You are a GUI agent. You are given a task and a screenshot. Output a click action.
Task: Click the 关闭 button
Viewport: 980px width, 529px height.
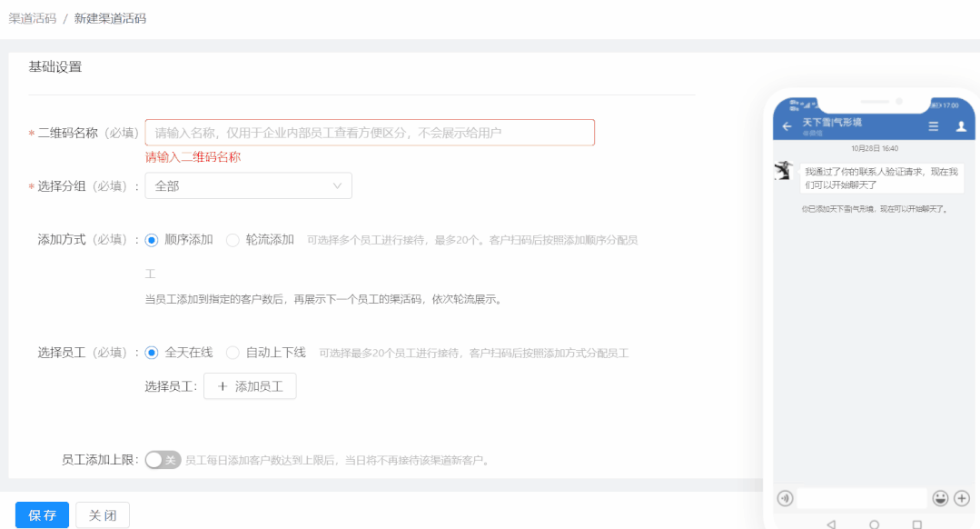pos(103,515)
